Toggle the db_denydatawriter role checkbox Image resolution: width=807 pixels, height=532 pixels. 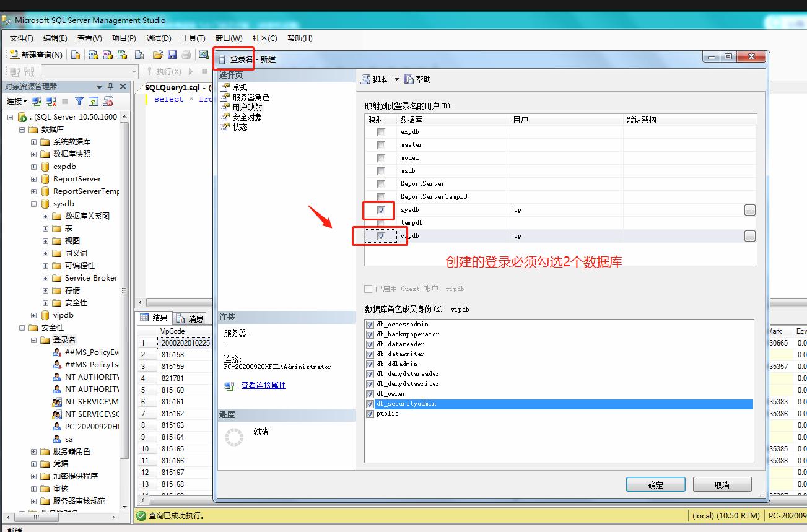click(370, 384)
